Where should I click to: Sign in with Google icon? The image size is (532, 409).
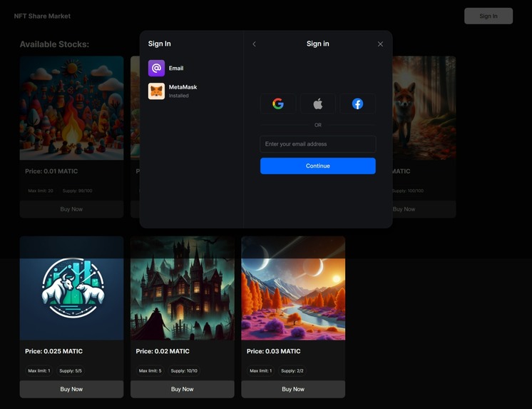pos(278,103)
